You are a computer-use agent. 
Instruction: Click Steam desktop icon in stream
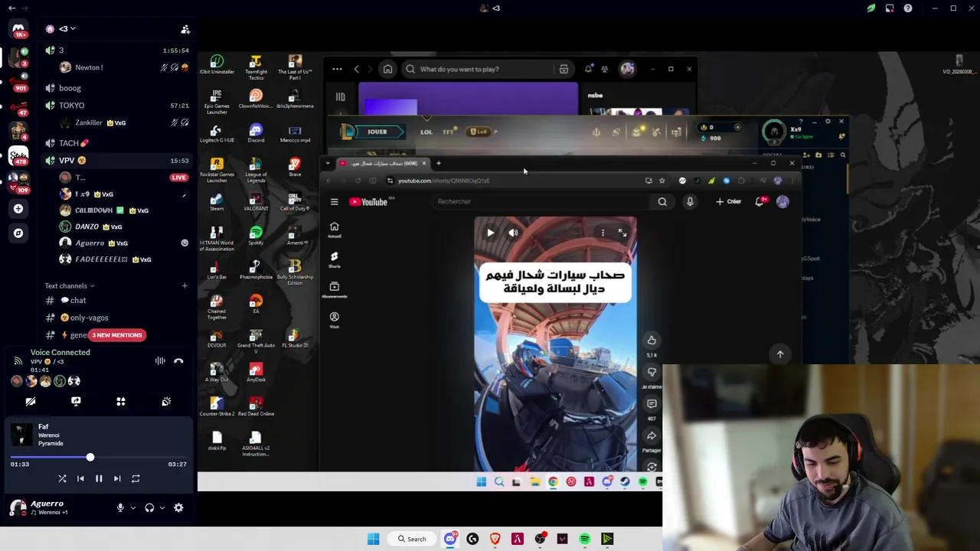coord(217,201)
